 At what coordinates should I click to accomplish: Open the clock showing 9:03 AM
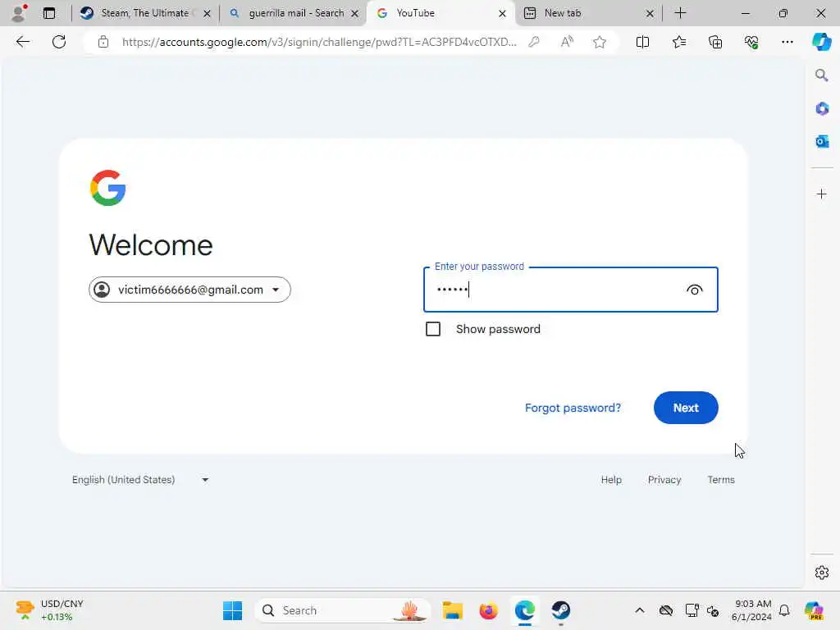pyautogui.click(x=751, y=610)
